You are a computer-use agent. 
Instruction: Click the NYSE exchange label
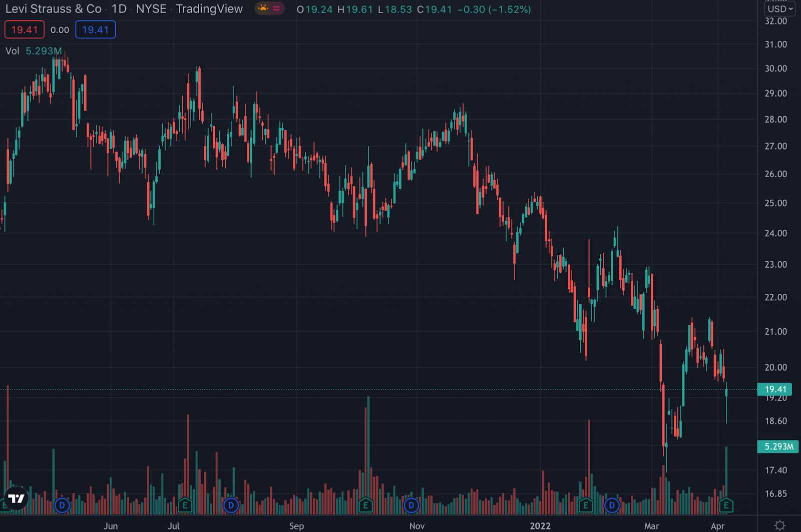tap(151, 9)
